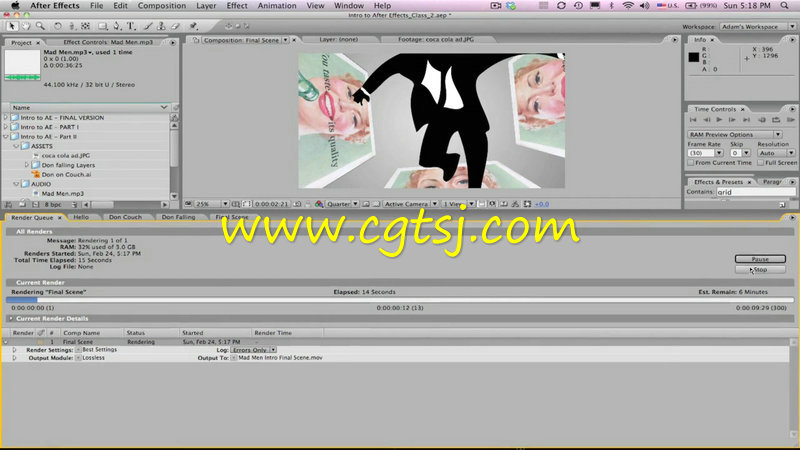Open RAM Preview Options dropdown
The width and height of the screenshot is (800, 450).
click(735, 135)
